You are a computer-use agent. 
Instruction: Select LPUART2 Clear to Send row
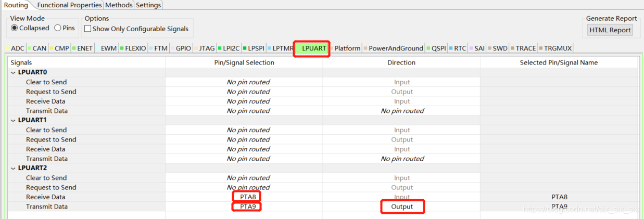(322, 178)
